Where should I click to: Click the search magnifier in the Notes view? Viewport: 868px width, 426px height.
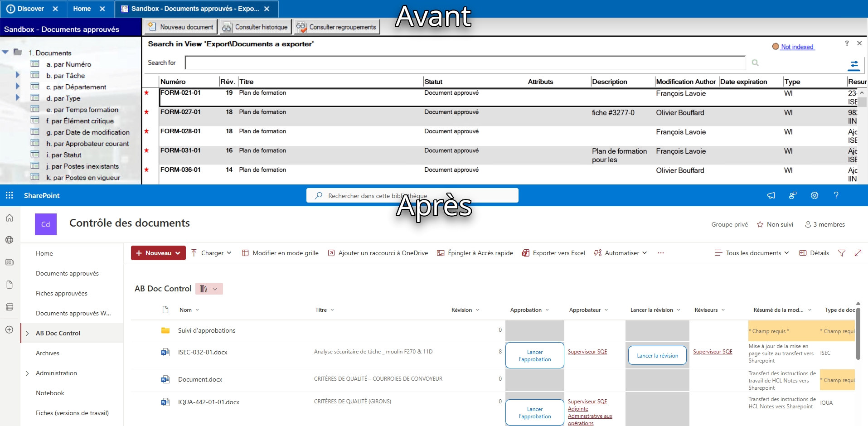(x=755, y=63)
